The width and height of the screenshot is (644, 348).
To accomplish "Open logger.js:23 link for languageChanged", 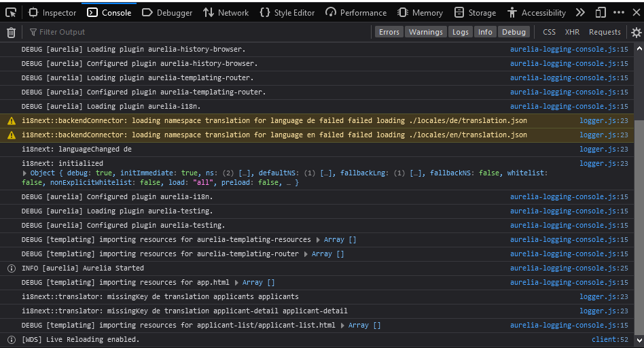I will click(604, 149).
